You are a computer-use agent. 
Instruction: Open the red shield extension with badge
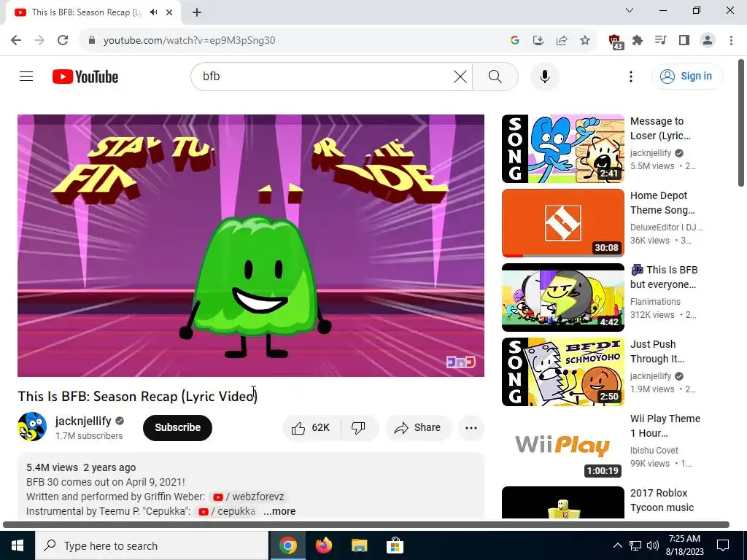[x=616, y=42]
